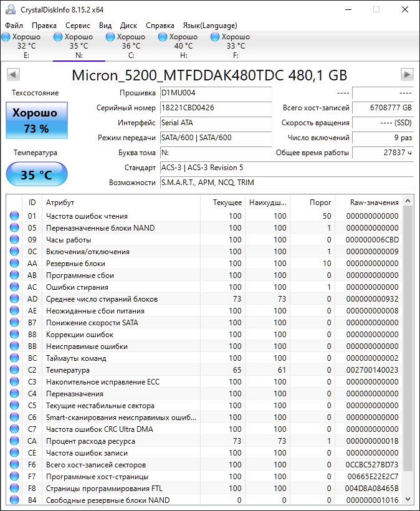Viewport: 420px width, 511px height.
Task: Click status orb for Программные сбои row
Action: (x=14, y=275)
